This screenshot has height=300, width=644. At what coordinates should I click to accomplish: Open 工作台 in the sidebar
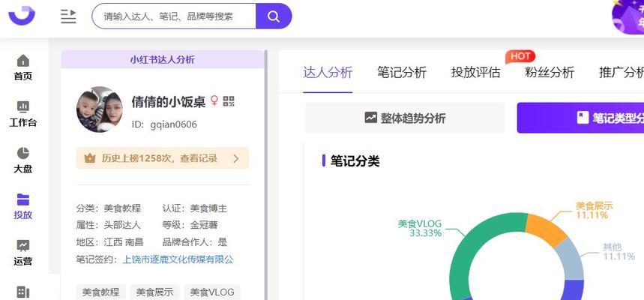[x=23, y=114]
